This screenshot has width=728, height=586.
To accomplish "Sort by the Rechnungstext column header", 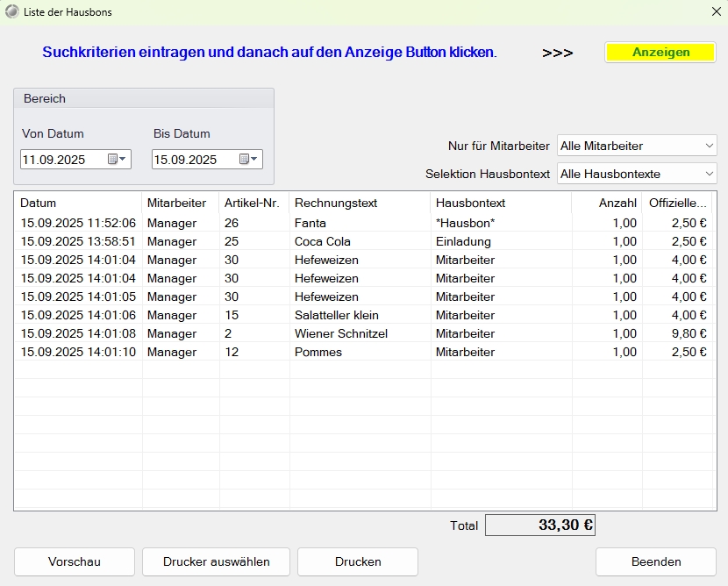I will click(x=360, y=203).
